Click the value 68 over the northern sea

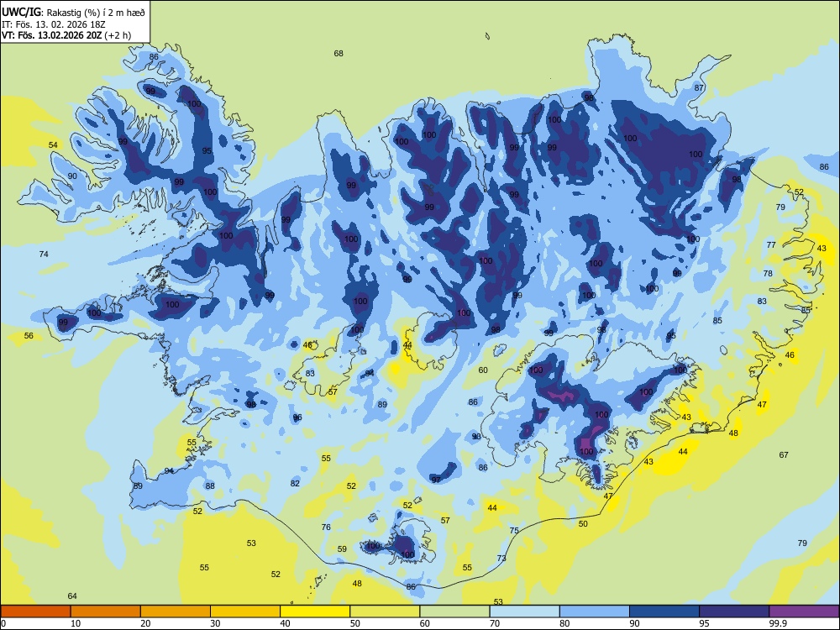[339, 54]
